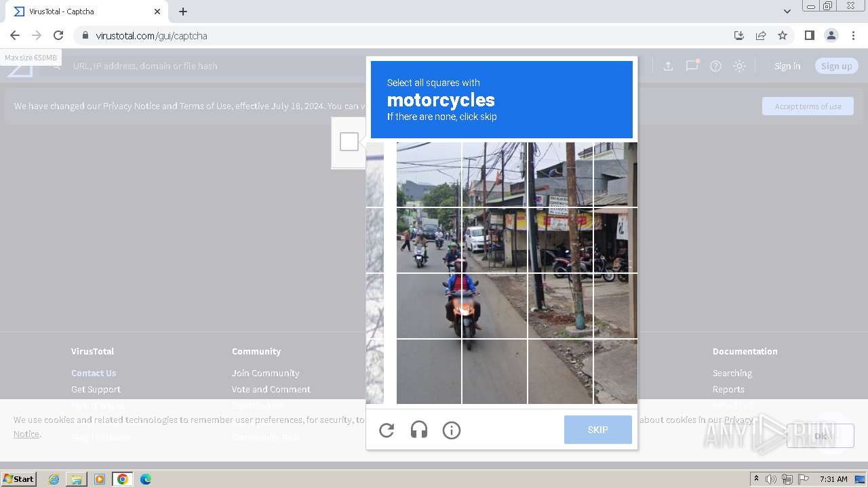Open the Reports documentation link
868x488 pixels.
click(x=728, y=389)
